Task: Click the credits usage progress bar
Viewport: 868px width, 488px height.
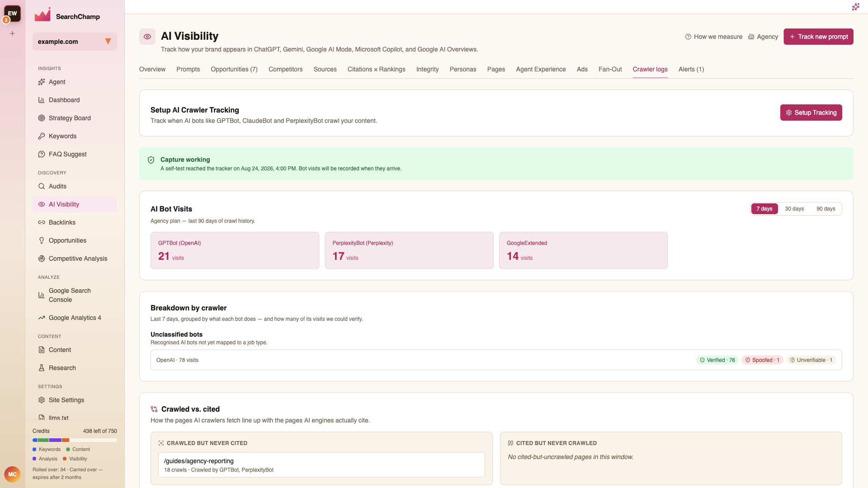Action: [x=75, y=440]
